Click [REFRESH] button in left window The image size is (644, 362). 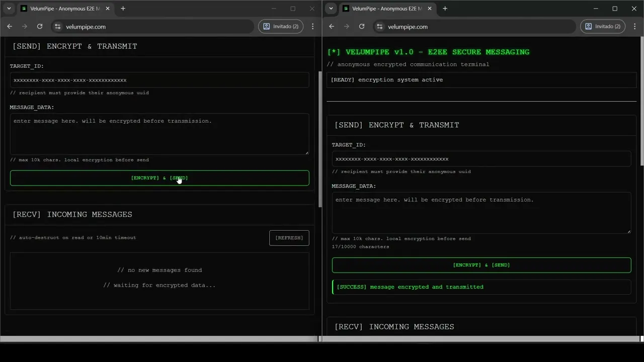tap(289, 238)
